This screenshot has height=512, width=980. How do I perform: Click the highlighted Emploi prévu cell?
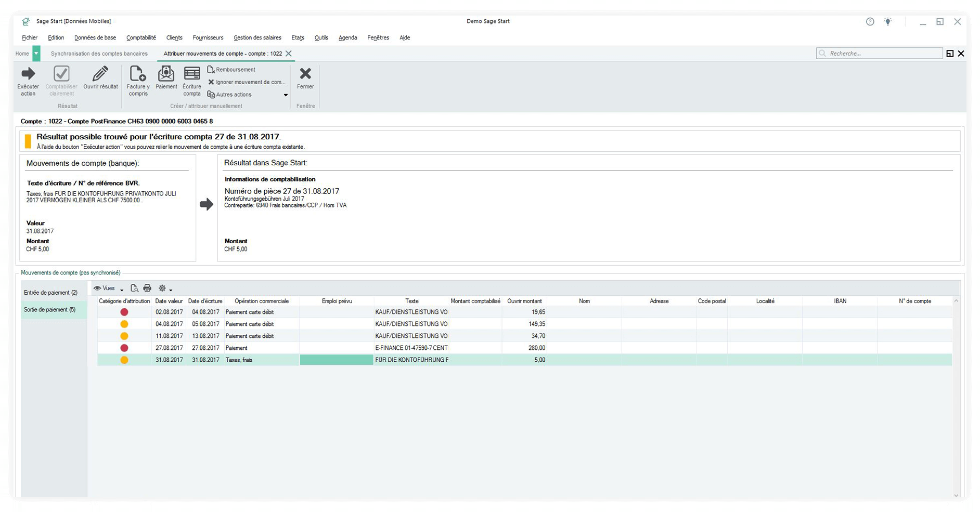(337, 360)
